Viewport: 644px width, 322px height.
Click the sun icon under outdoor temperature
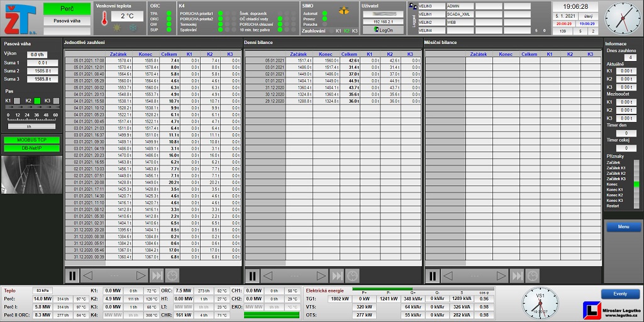click(116, 28)
